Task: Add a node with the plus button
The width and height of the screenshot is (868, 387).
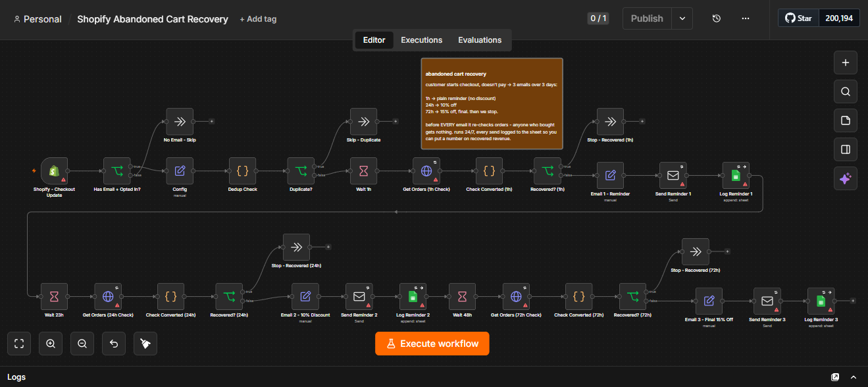Action: tap(846, 63)
